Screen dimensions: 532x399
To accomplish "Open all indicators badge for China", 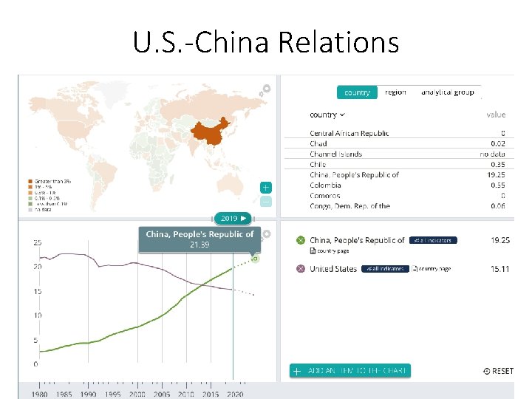I will coord(433,240).
